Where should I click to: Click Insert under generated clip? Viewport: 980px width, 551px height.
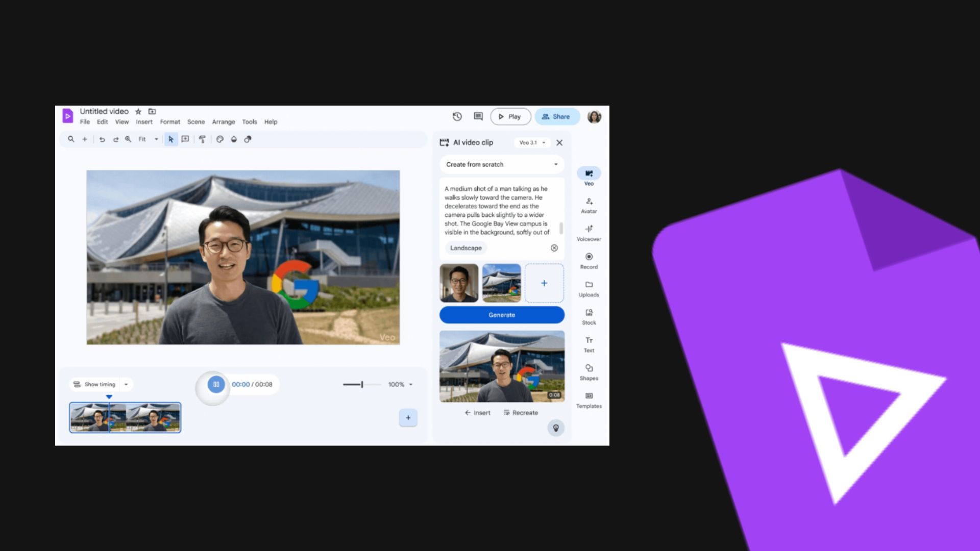477,413
